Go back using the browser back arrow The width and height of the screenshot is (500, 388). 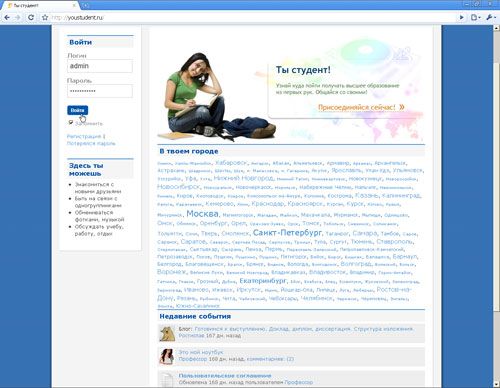(7, 17)
